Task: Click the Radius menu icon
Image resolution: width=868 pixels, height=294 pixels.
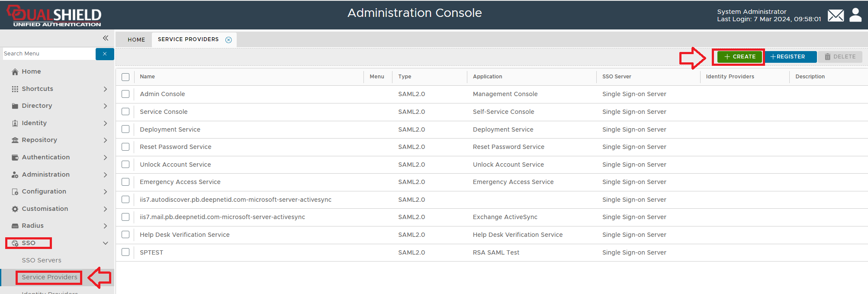Action: [x=15, y=226]
